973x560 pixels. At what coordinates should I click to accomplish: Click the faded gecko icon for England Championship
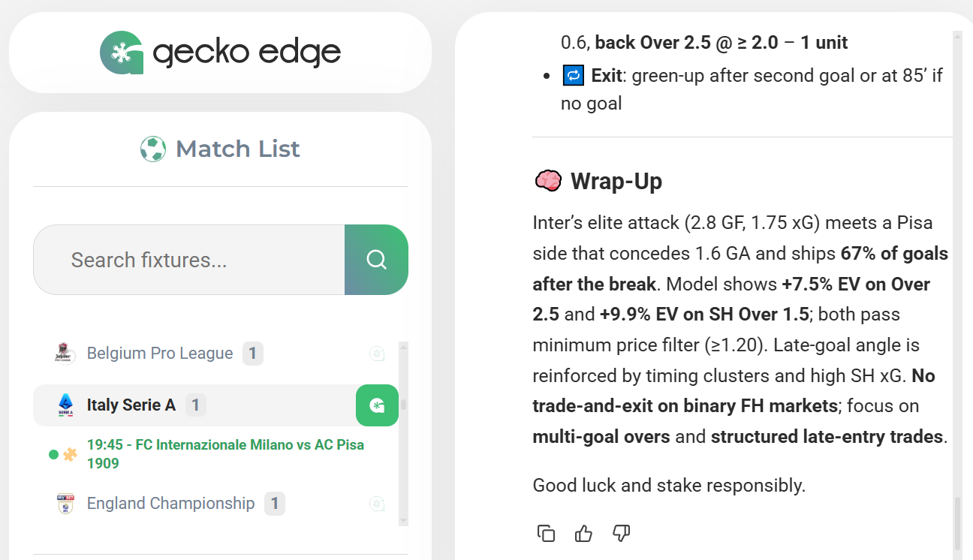click(377, 504)
